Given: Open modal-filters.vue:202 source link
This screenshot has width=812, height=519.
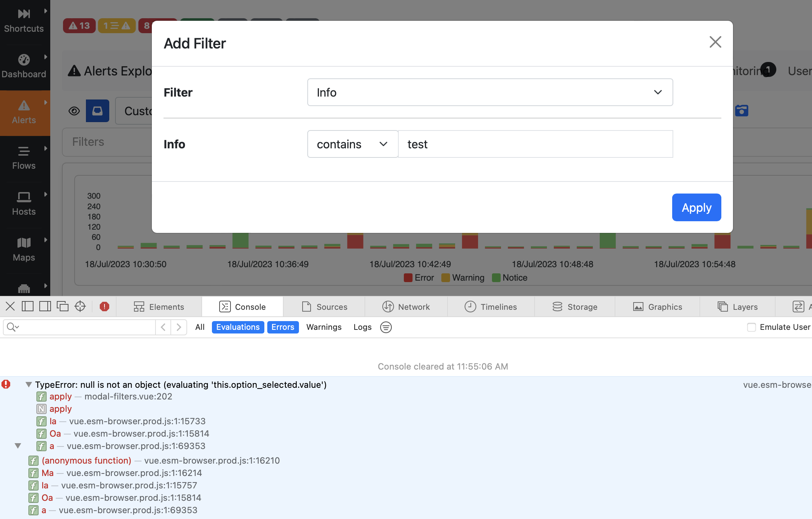Looking at the screenshot, I should tap(128, 397).
